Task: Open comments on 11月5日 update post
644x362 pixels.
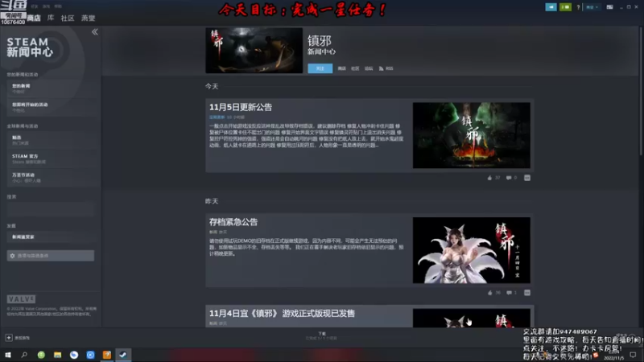Action: 509,178
